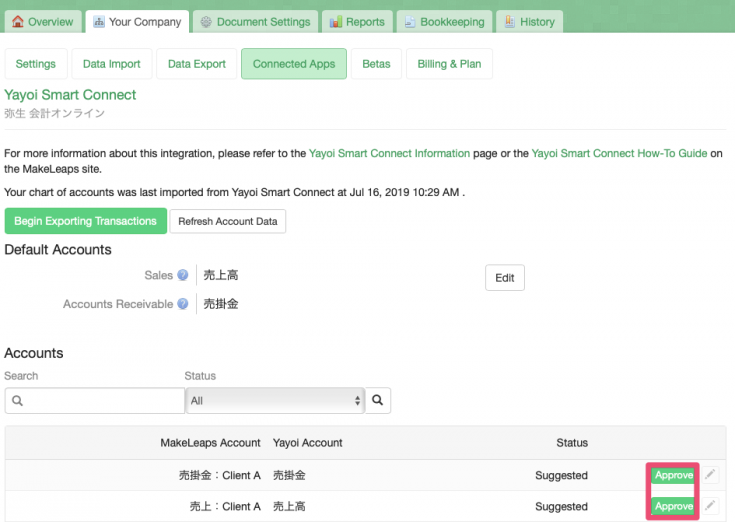
Task: Click the magnifier search submit button
Action: point(378,400)
